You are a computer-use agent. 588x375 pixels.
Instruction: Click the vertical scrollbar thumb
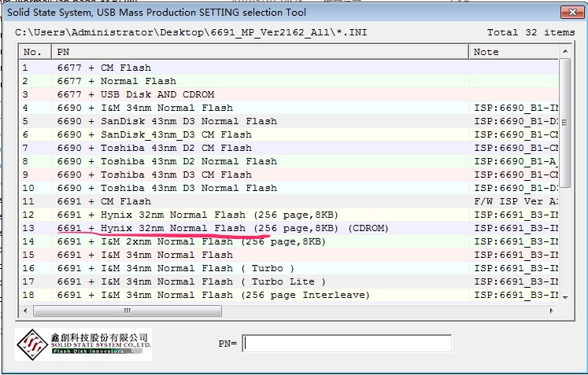tap(565, 123)
